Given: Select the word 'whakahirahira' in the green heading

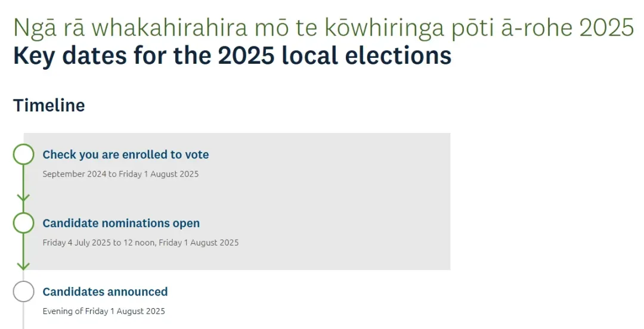Looking at the screenshot, I should tap(169, 27).
